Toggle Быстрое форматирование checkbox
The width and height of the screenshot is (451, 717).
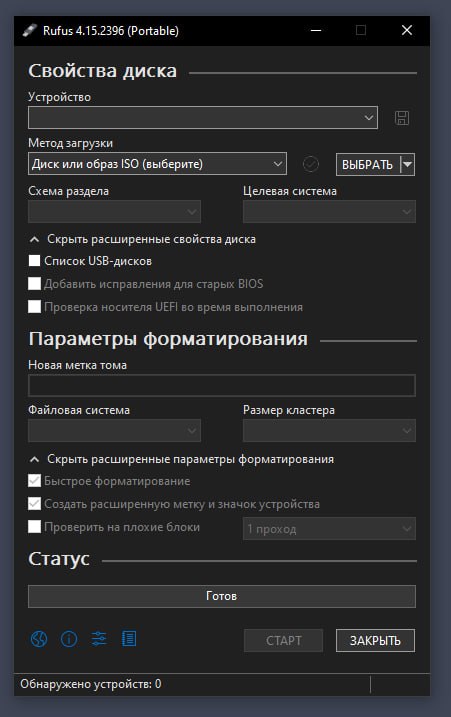(34, 481)
